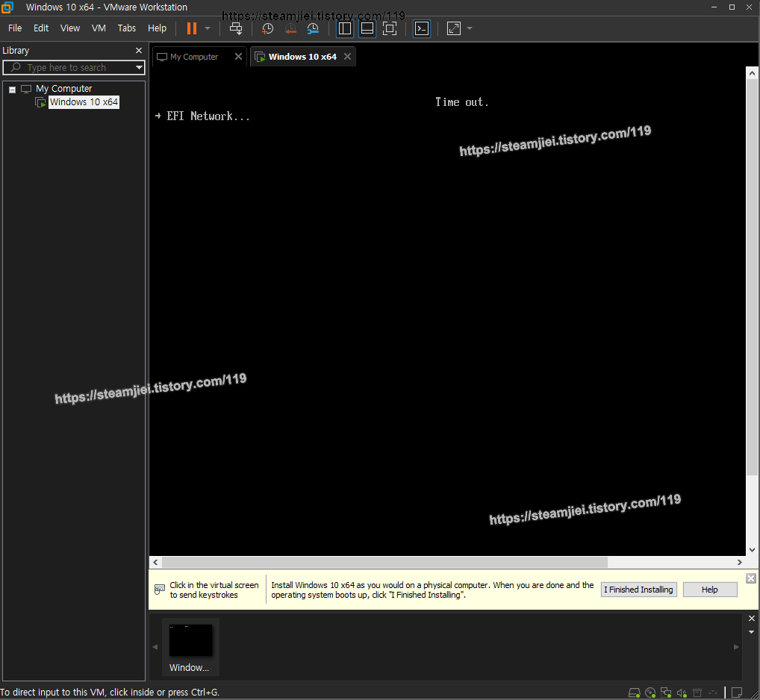
Task: Open the power options dropdown arrow
Action: click(208, 28)
